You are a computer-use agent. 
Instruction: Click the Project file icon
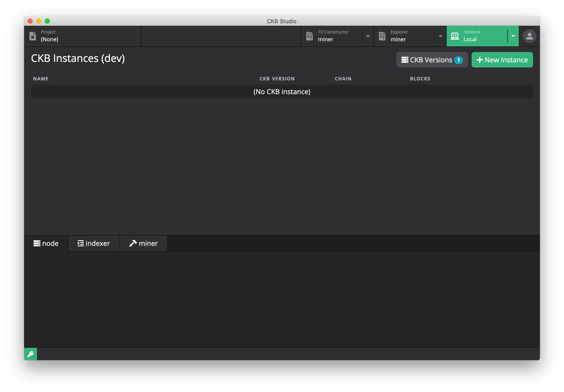[33, 36]
